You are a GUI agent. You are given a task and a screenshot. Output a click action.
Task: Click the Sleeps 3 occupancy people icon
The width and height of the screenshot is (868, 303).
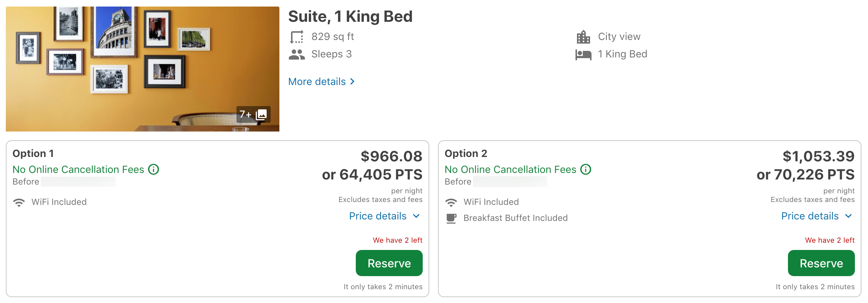pyautogui.click(x=296, y=54)
